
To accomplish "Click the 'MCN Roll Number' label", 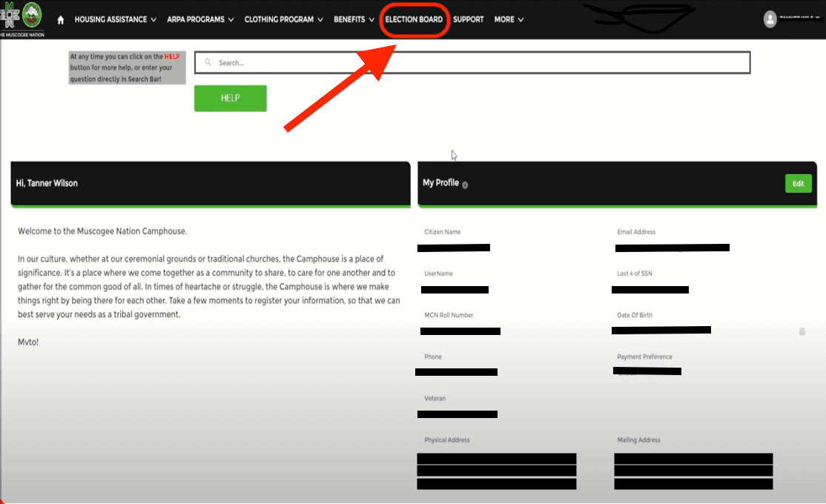I will click(x=449, y=315).
